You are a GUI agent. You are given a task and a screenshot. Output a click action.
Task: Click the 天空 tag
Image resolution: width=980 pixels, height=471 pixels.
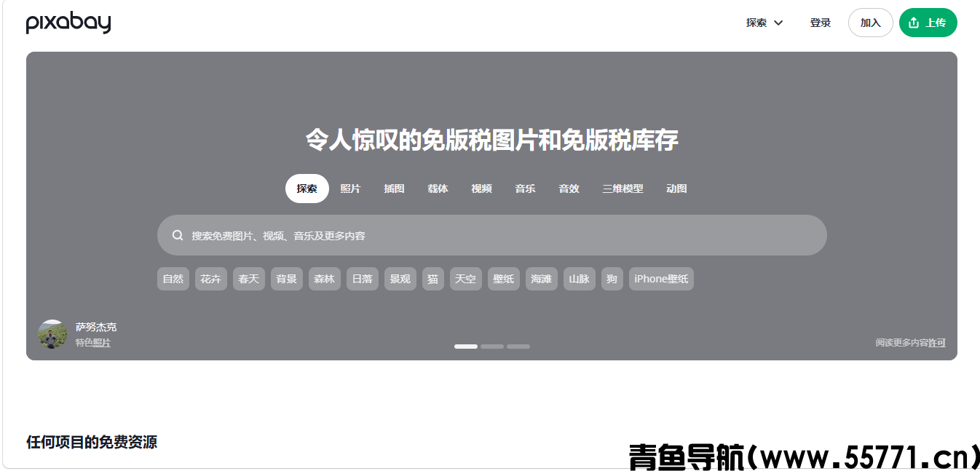click(x=466, y=279)
